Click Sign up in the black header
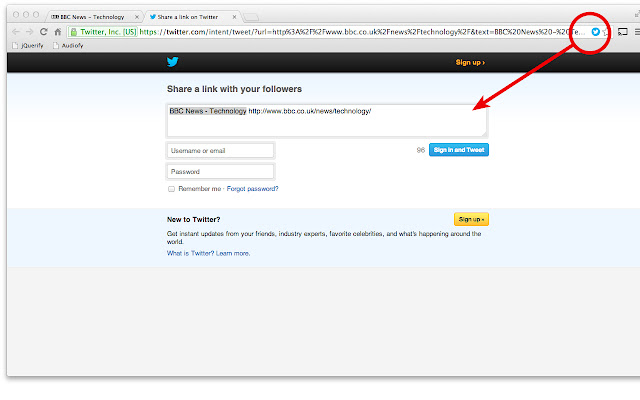Screen dimensions: 640x400 pos(470,62)
